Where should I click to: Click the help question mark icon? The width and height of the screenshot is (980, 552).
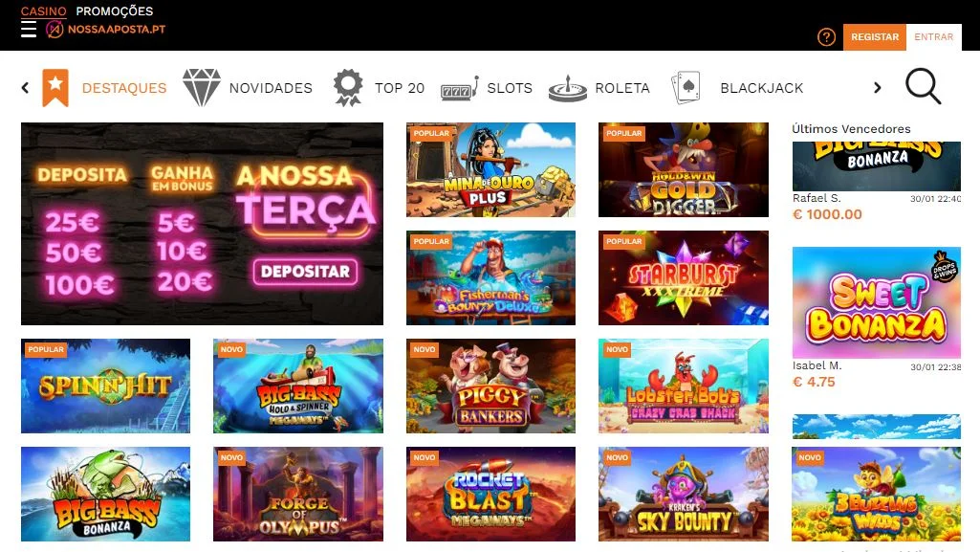[x=826, y=37]
